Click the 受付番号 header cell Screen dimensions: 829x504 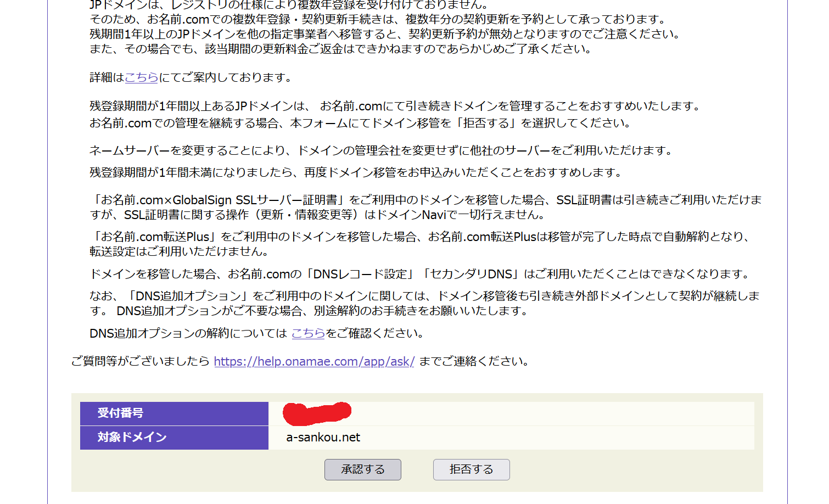(174, 413)
